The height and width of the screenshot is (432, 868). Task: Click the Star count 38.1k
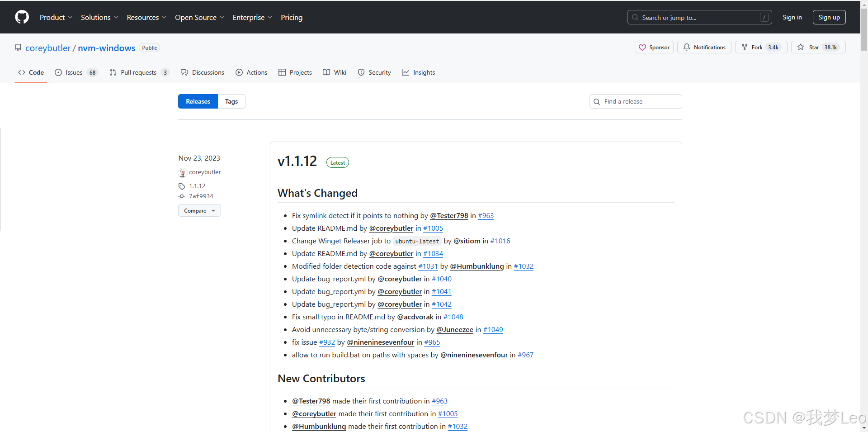pos(830,47)
